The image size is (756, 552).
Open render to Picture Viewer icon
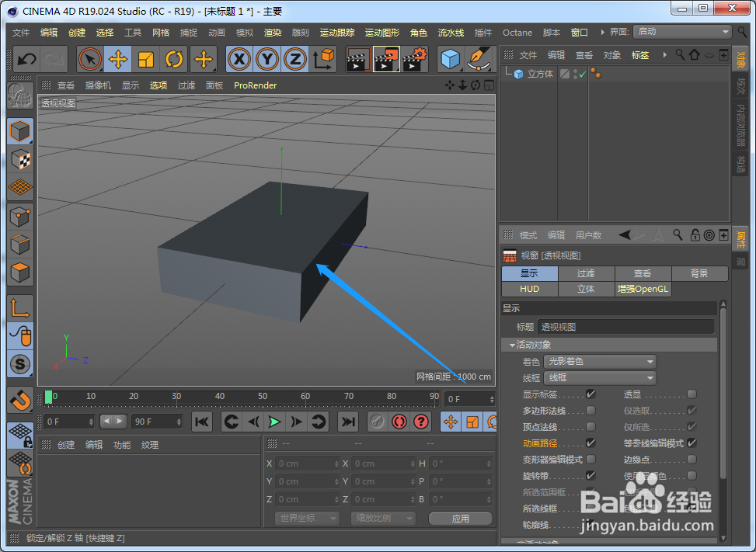pyautogui.click(x=386, y=60)
